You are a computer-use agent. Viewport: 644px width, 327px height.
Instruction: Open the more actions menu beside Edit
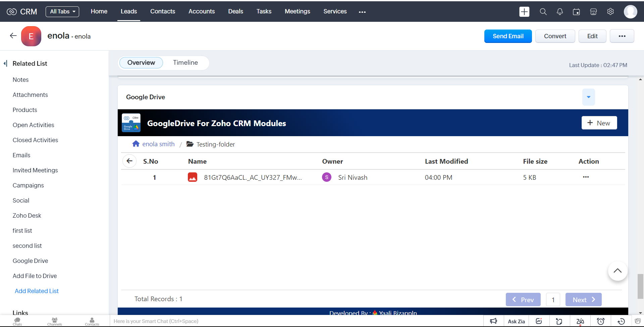(622, 36)
